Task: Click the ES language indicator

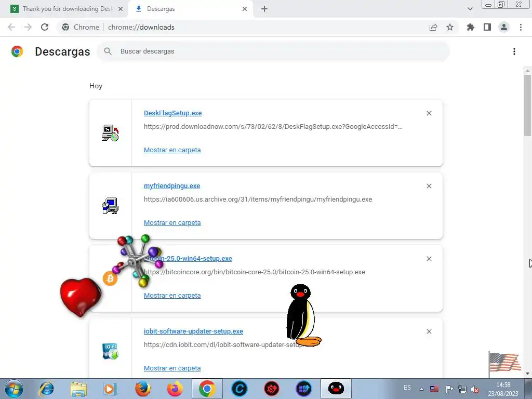Action: pos(407,388)
